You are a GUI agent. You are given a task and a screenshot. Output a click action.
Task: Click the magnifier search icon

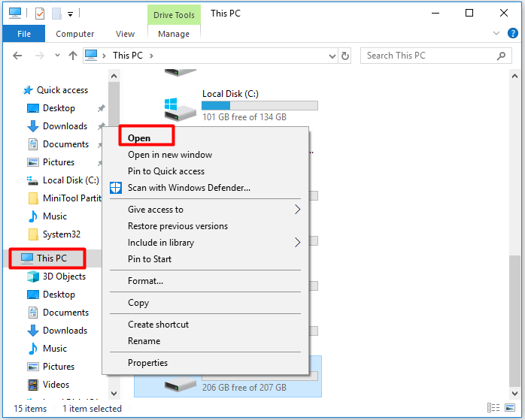click(x=501, y=56)
